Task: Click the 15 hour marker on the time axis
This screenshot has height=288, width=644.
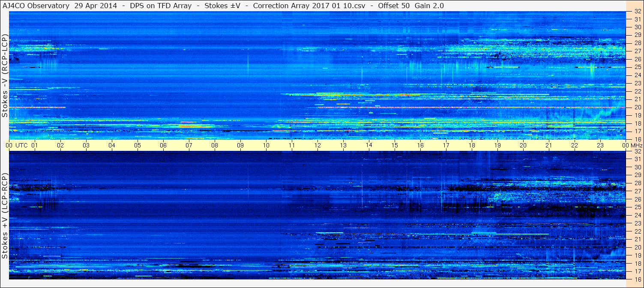Action: tap(395, 145)
